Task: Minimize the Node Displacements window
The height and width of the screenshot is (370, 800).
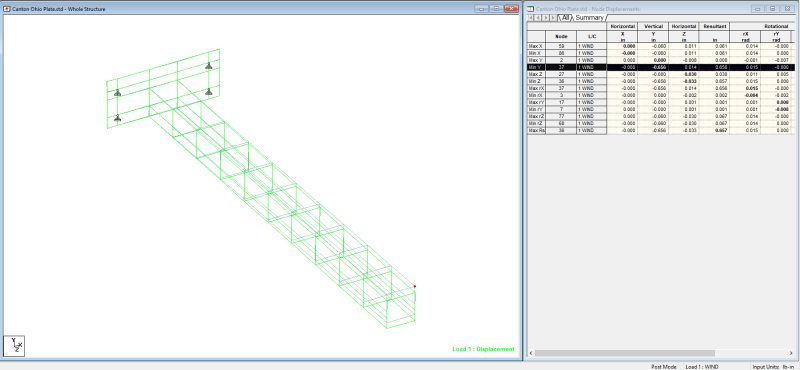Action: (x=759, y=9)
